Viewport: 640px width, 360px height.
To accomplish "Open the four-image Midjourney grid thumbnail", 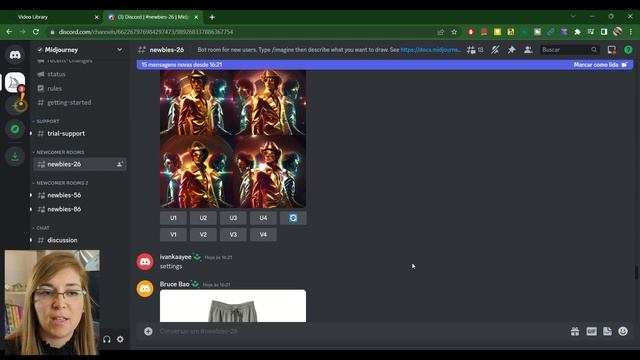I will [x=233, y=138].
